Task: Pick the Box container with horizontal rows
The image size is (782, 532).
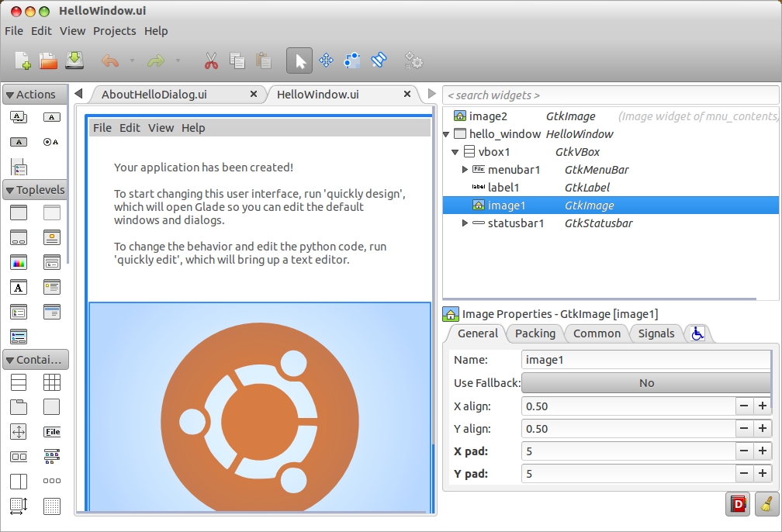Action: 19,382
